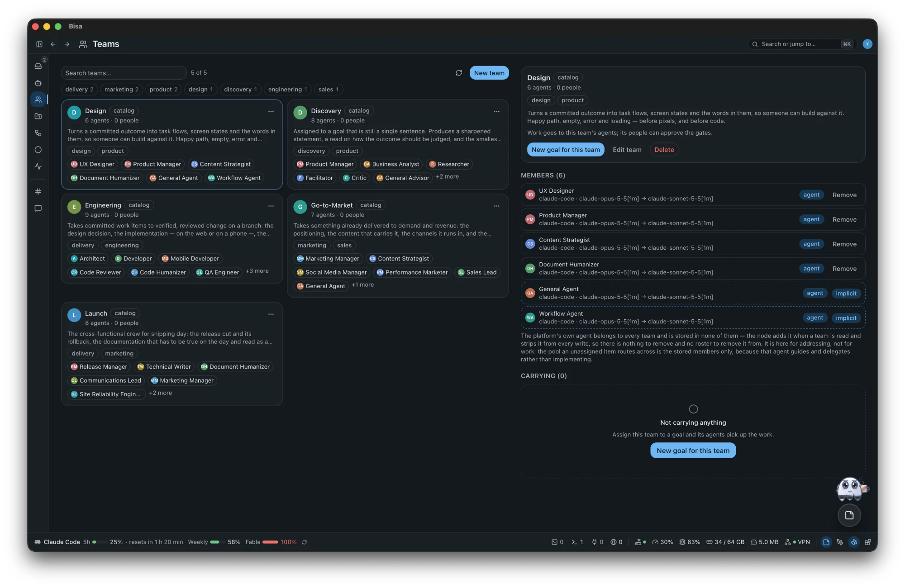Open the circle icon in left sidebar

(38, 150)
